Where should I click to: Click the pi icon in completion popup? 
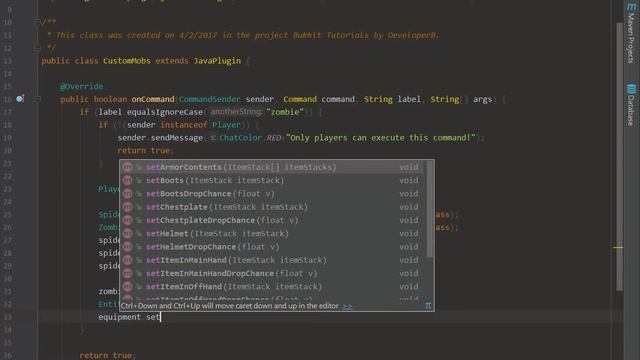click(x=428, y=305)
